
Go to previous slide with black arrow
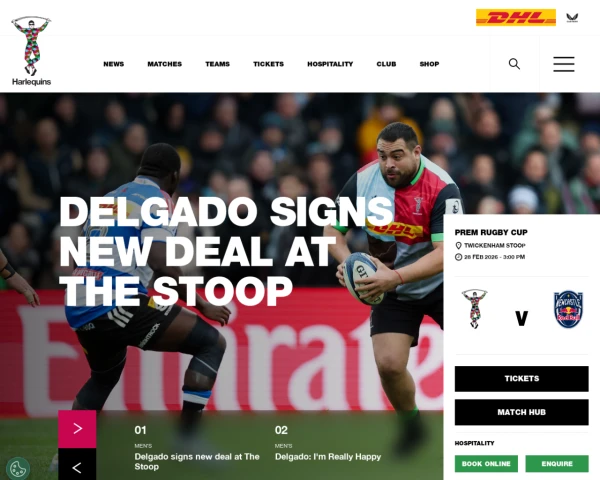click(x=77, y=465)
